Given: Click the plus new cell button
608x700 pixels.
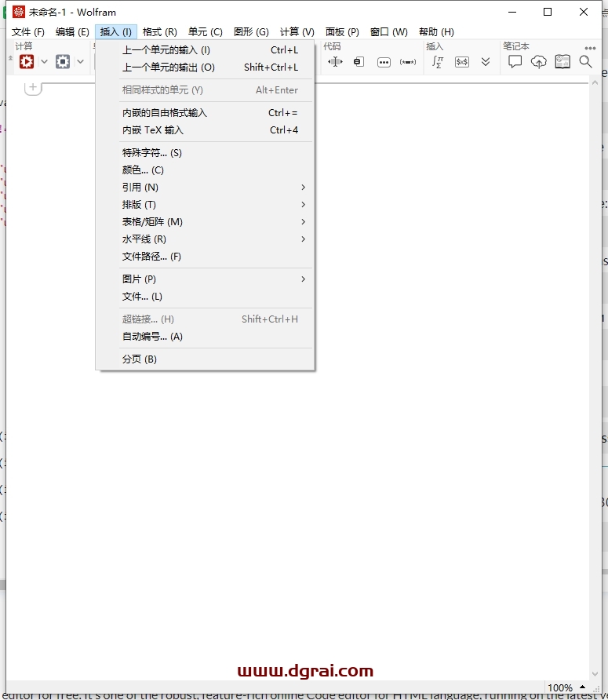Looking at the screenshot, I should pyautogui.click(x=33, y=87).
